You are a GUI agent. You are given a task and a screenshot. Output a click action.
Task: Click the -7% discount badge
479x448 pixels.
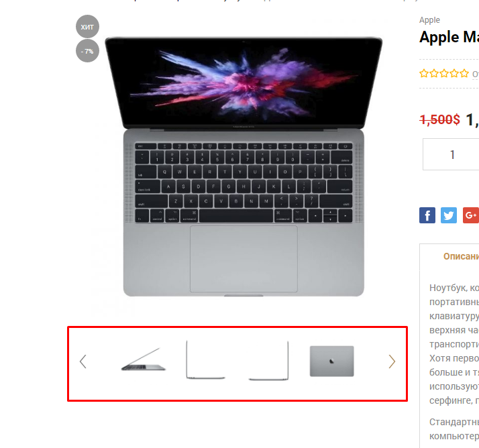coord(87,51)
